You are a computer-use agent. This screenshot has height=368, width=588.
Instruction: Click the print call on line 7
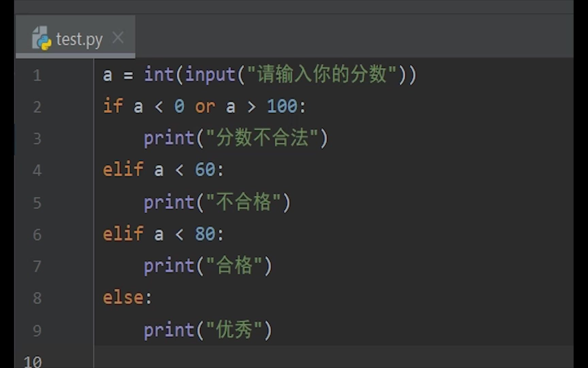coord(168,266)
